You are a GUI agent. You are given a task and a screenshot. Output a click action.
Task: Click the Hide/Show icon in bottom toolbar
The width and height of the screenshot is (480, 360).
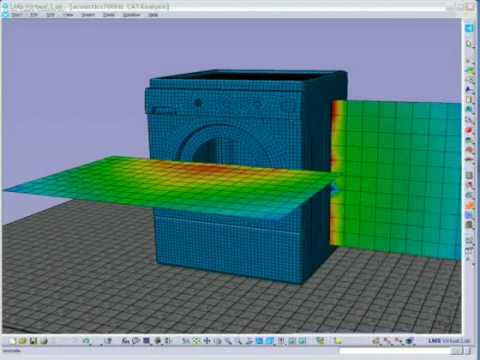292,341
